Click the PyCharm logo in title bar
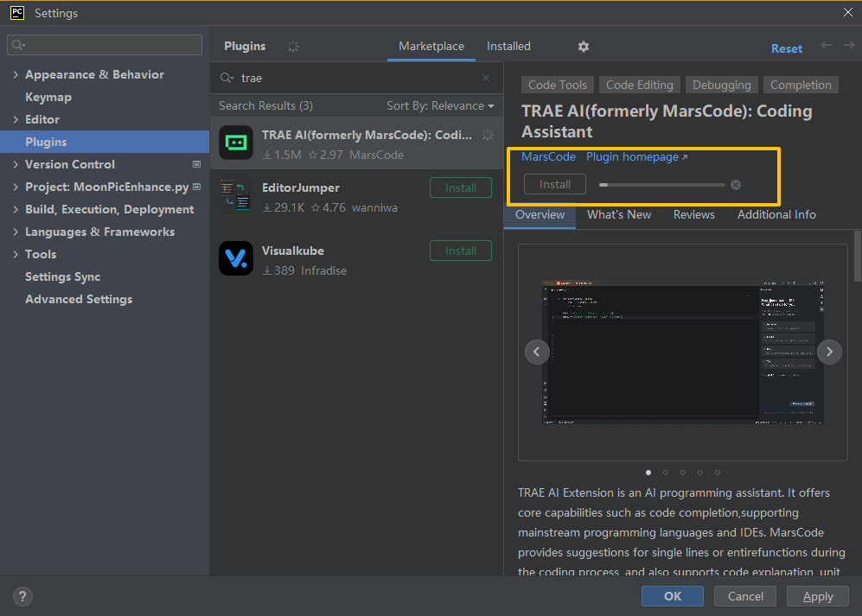Viewport: 862px width, 616px height. 17,13
